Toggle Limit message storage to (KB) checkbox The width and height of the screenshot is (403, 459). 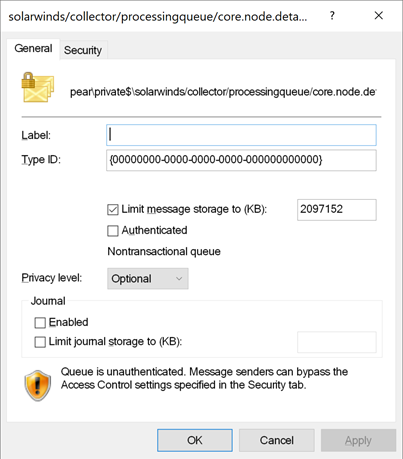(113, 210)
